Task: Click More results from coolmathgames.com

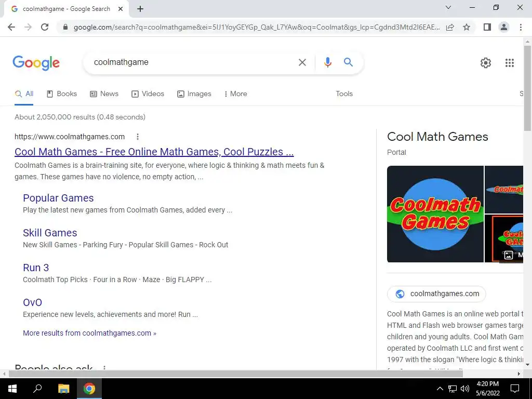Action: tap(89, 333)
